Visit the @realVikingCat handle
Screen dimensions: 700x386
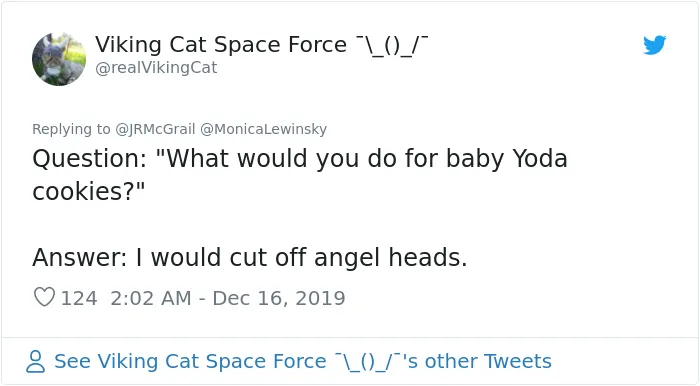156,68
